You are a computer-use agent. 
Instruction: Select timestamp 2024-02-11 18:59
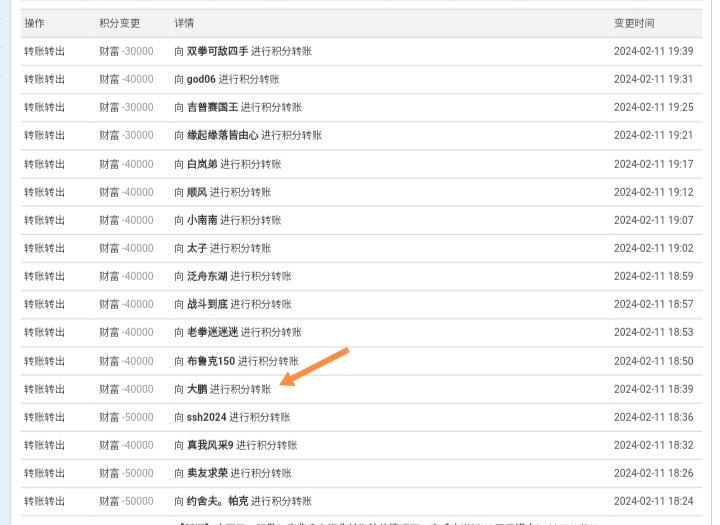coord(653,276)
